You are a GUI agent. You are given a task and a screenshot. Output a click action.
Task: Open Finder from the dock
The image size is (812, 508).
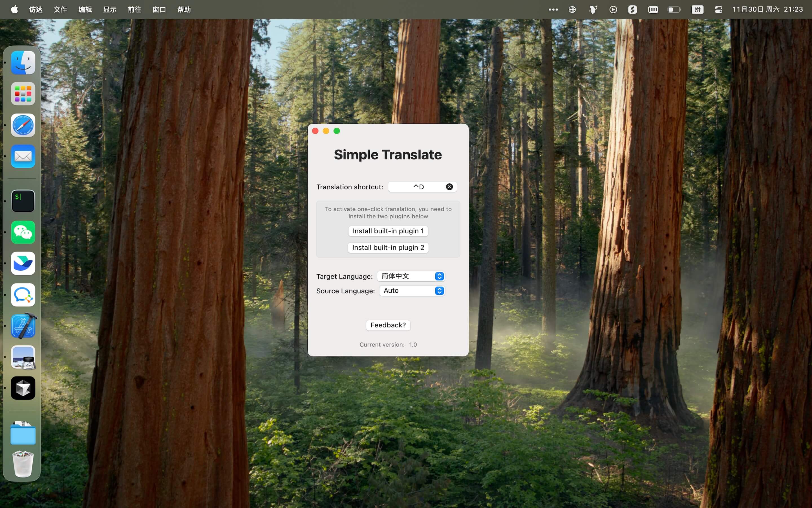point(23,63)
